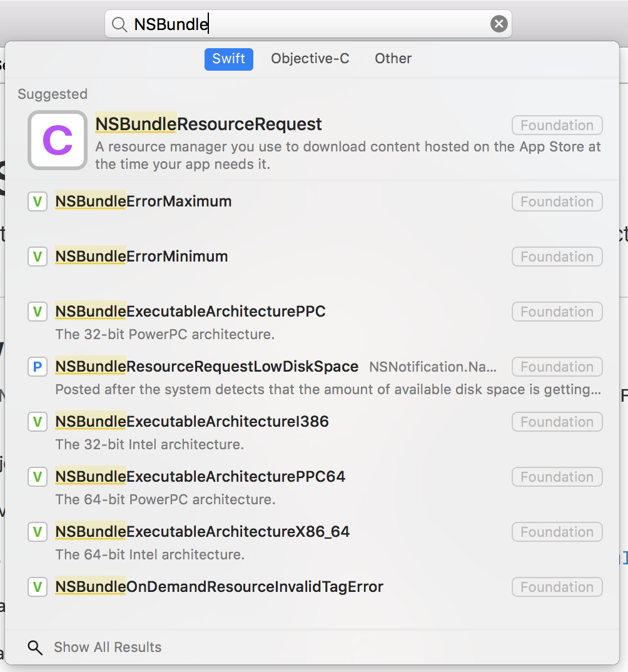Image resolution: width=628 pixels, height=672 pixels.
Task: Open the NSBundleExecutableArchitecturePPC result
Action: click(x=313, y=322)
